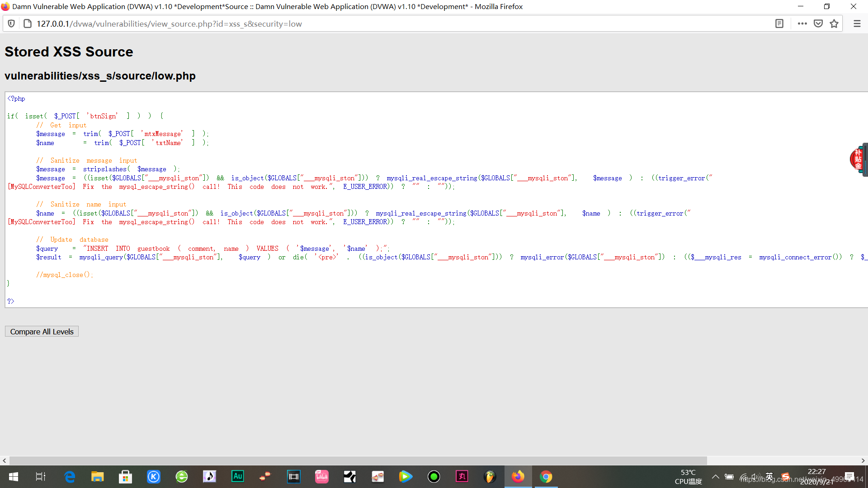Bookmark this page with the star icon
This screenshot has height=488, width=868.
834,23
